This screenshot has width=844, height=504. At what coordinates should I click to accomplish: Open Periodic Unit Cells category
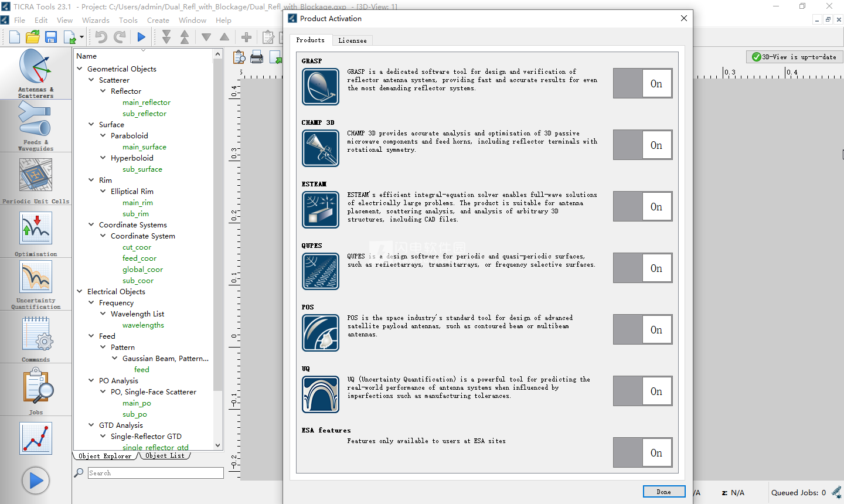click(36, 179)
